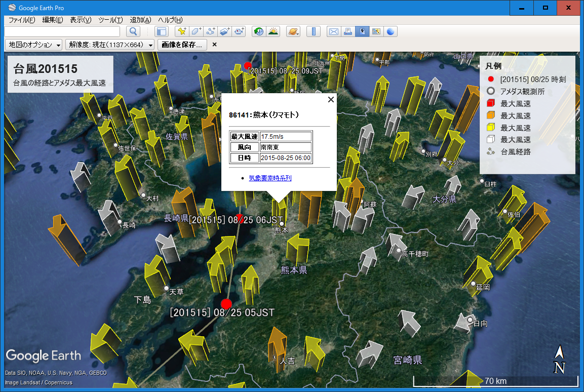Select the Add Image Overlay tool
Image resolution: width=584 pixels, height=392 pixels.
[x=224, y=31]
